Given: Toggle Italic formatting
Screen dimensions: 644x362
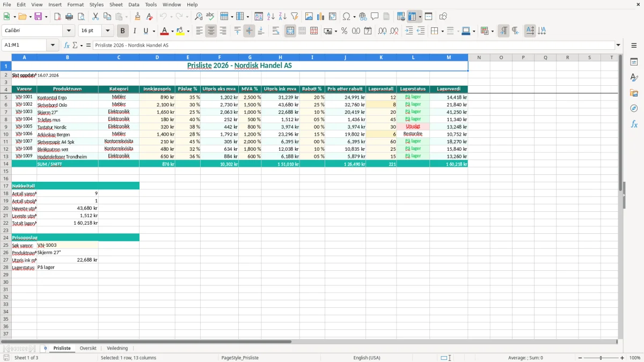Looking at the screenshot, I should (x=134, y=31).
